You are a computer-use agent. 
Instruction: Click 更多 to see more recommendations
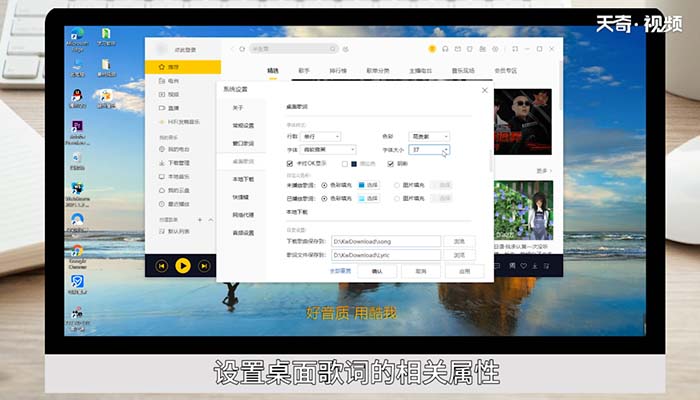544,171
